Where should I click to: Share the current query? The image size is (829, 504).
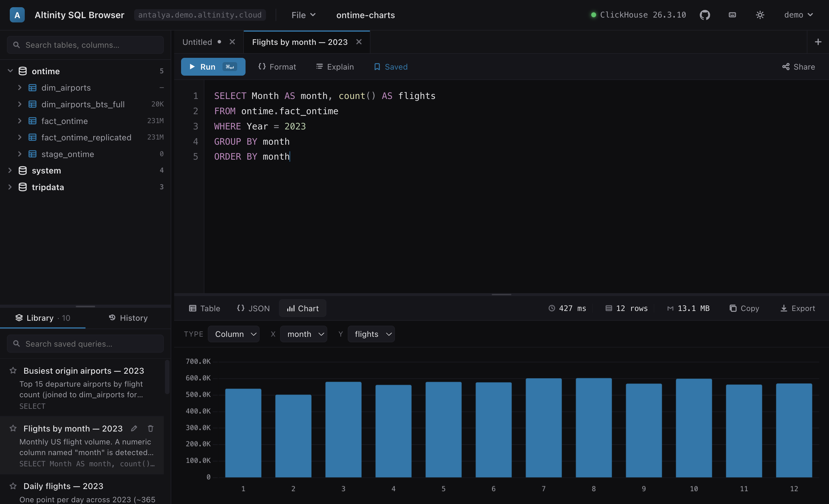798,66
